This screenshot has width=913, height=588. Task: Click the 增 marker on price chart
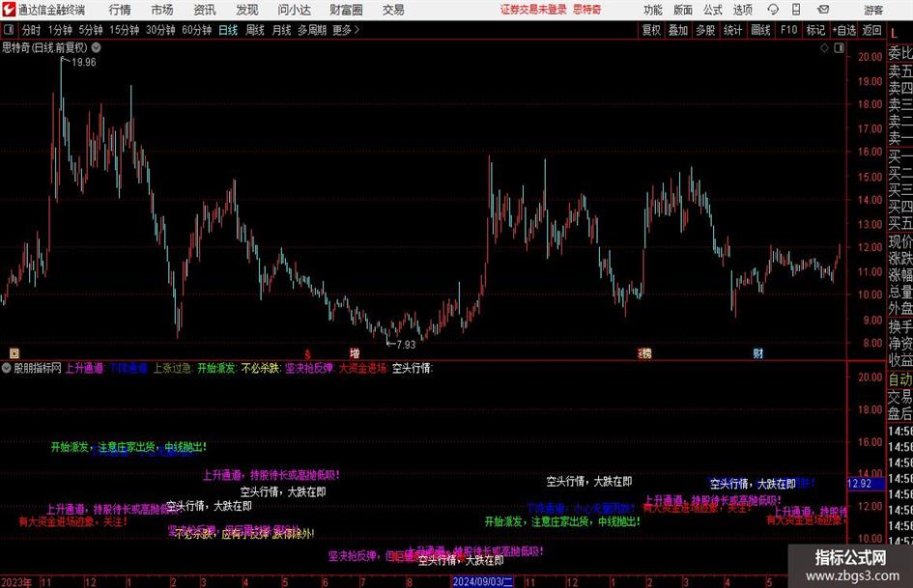(x=355, y=353)
